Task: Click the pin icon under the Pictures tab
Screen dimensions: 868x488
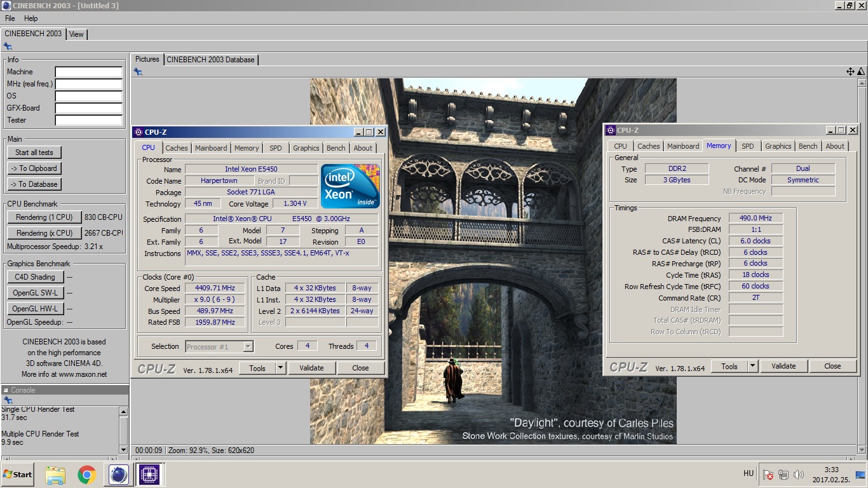Action: click(x=138, y=72)
